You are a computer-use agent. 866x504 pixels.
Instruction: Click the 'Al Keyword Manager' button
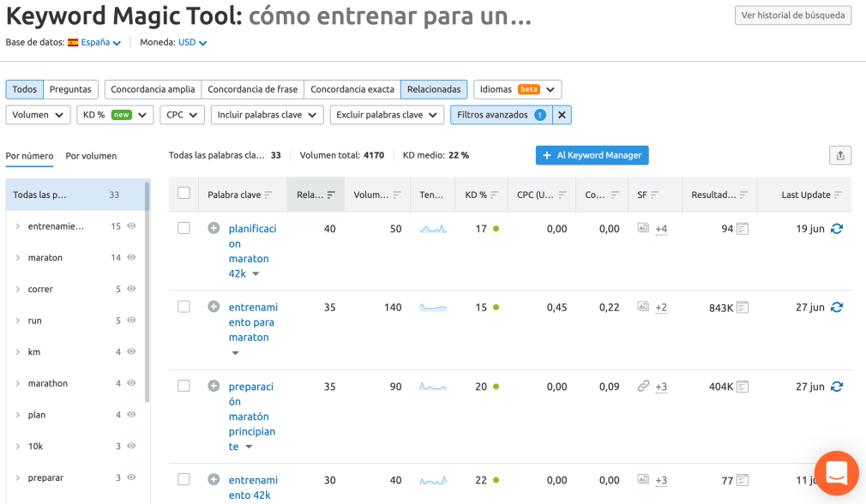(592, 155)
